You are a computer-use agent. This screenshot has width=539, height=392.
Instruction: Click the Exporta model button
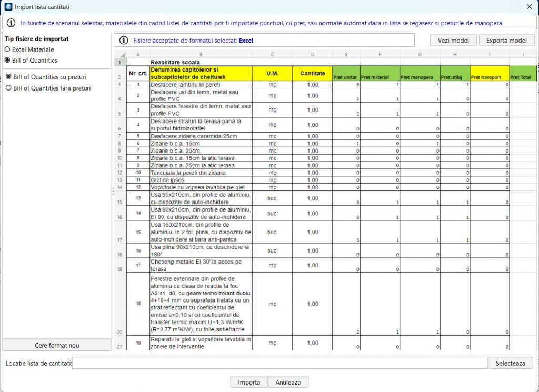pos(506,40)
